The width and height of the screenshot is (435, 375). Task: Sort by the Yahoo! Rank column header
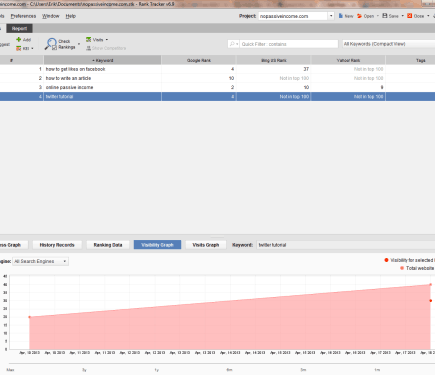[x=348, y=60]
